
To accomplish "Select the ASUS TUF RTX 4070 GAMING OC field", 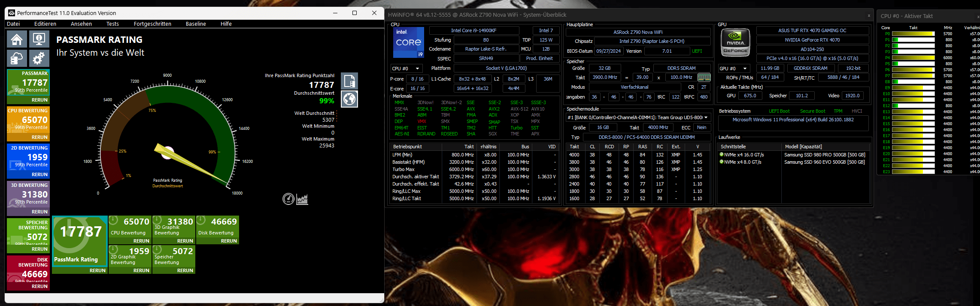I will point(812,30).
